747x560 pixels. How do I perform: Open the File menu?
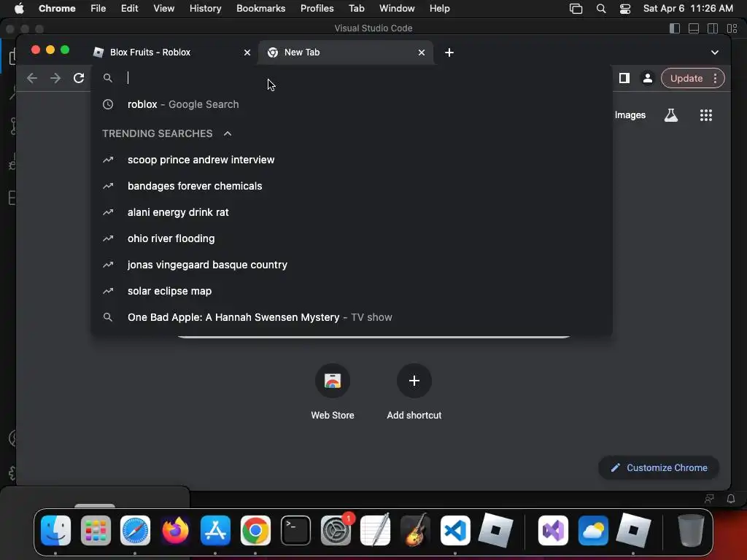(98, 9)
